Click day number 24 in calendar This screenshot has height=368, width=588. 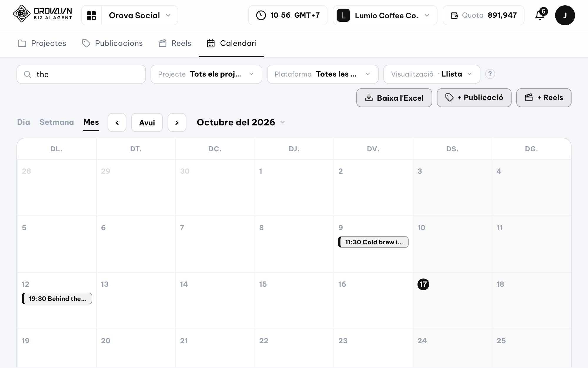point(422,341)
